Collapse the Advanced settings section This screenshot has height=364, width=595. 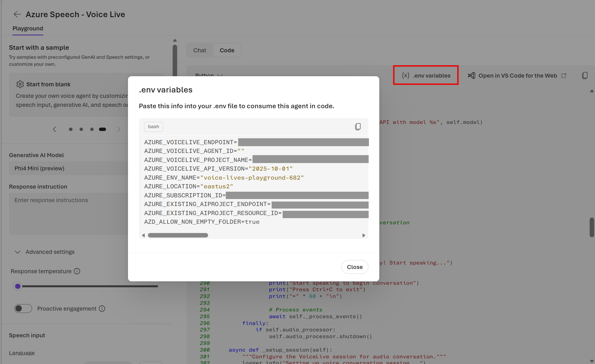pyautogui.click(x=18, y=252)
